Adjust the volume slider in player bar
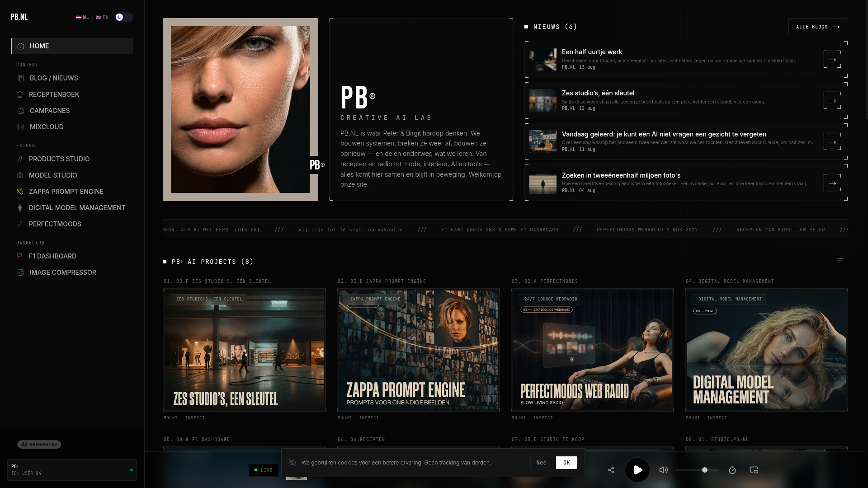The image size is (868, 488). coord(697,470)
